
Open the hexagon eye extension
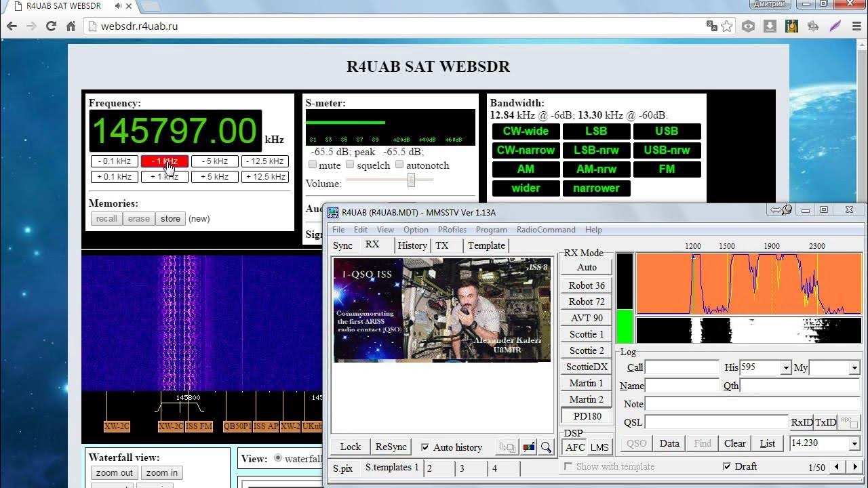click(748, 26)
